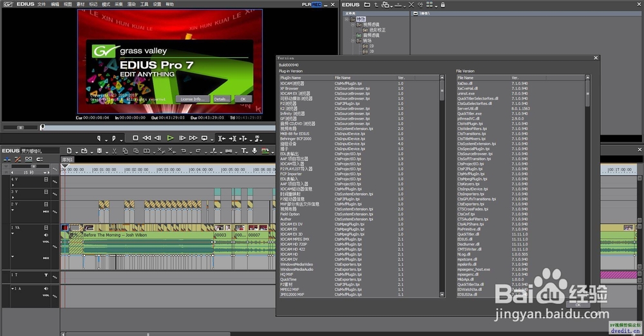Toggle video mute on track 3 V
This screenshot has height=336, width=644.
coord(46,192)
